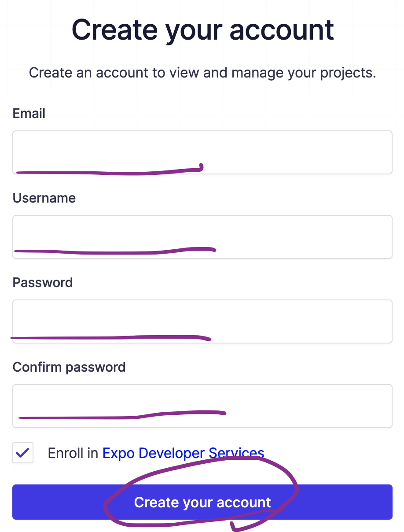Click the Confirm password label

click(x=69, y=367)
